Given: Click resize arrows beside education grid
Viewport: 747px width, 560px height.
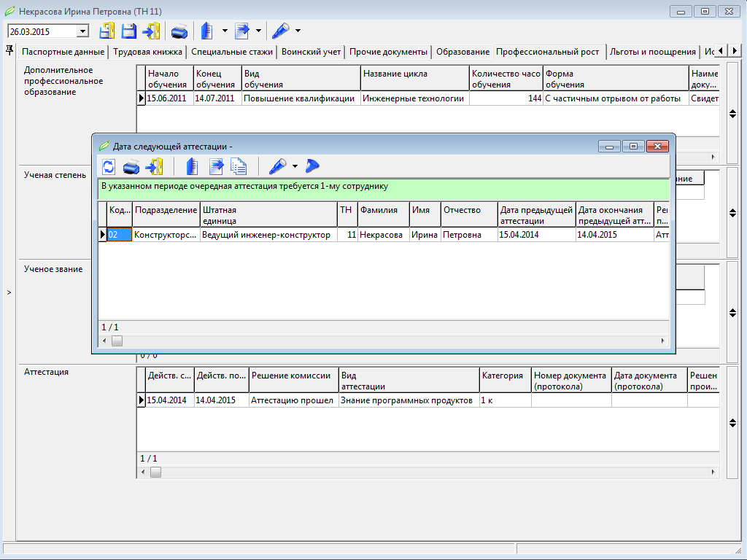Looking at the screenshot, I should point(732,114).
